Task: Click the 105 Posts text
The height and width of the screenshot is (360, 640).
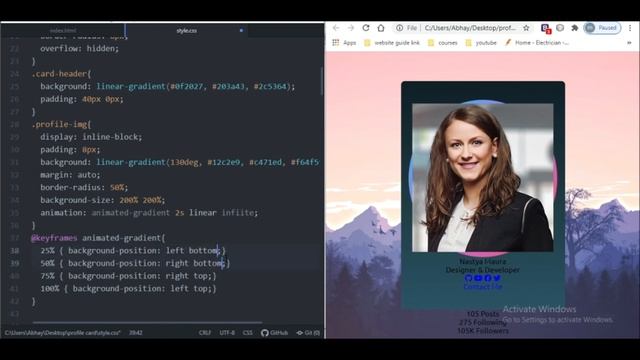Action: (x=482, y=314)
